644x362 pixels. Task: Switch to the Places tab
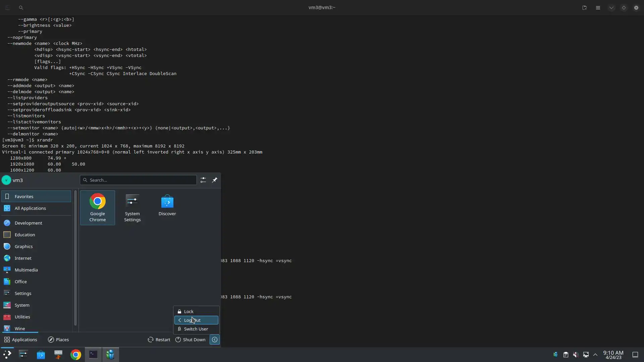pyautogui.click(x=58, y=340)
